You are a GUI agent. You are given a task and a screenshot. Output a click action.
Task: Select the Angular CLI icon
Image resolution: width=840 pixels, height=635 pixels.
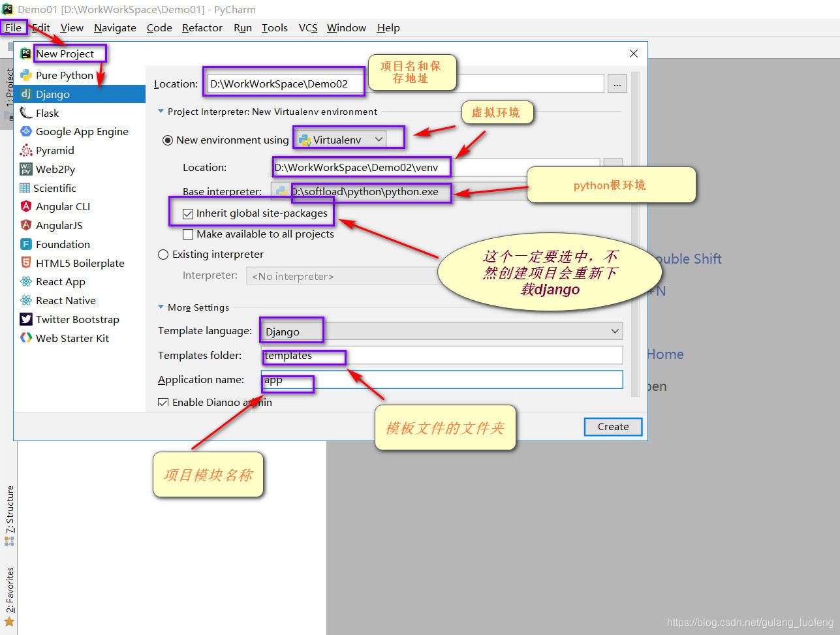click(x=26, y=206)
